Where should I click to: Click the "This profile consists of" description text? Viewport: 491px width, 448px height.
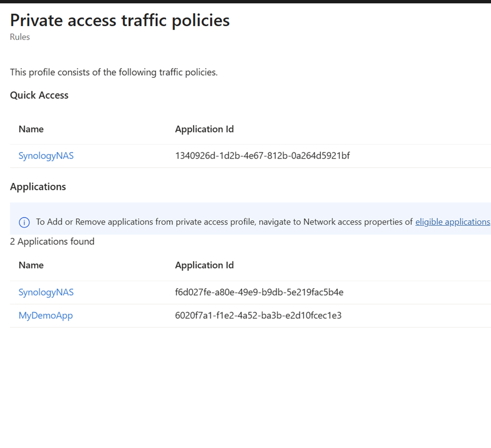click(113, 72)
